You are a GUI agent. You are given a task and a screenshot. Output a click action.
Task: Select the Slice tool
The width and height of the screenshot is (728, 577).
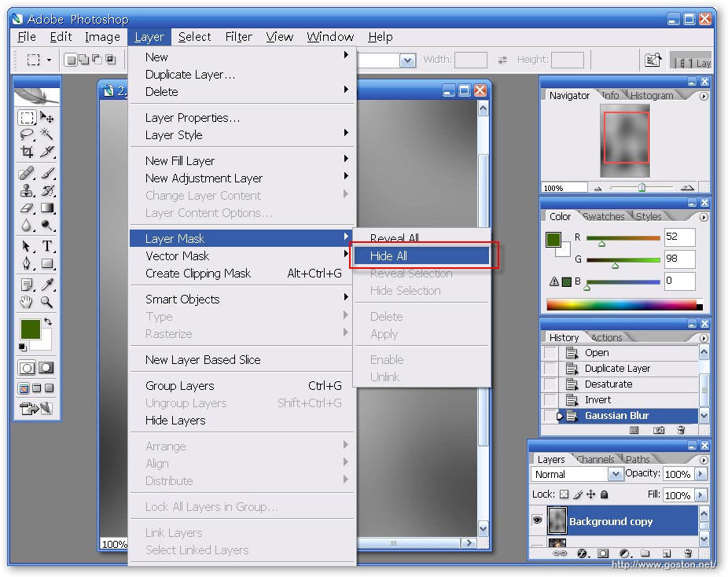(46, 152)
